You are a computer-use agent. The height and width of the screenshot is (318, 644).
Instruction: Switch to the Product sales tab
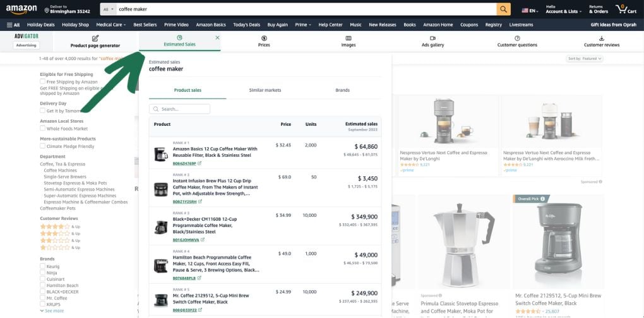click(x=188, y=90)
